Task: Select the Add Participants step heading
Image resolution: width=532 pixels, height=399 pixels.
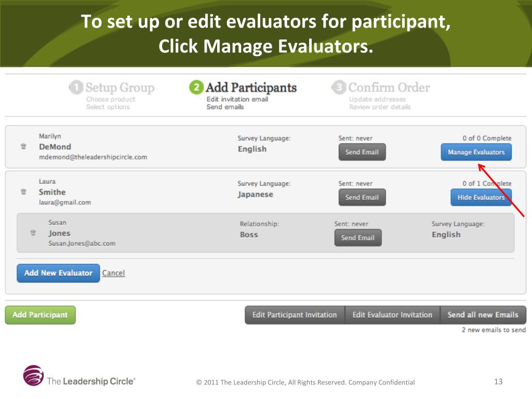Action: tap(251, 87)
